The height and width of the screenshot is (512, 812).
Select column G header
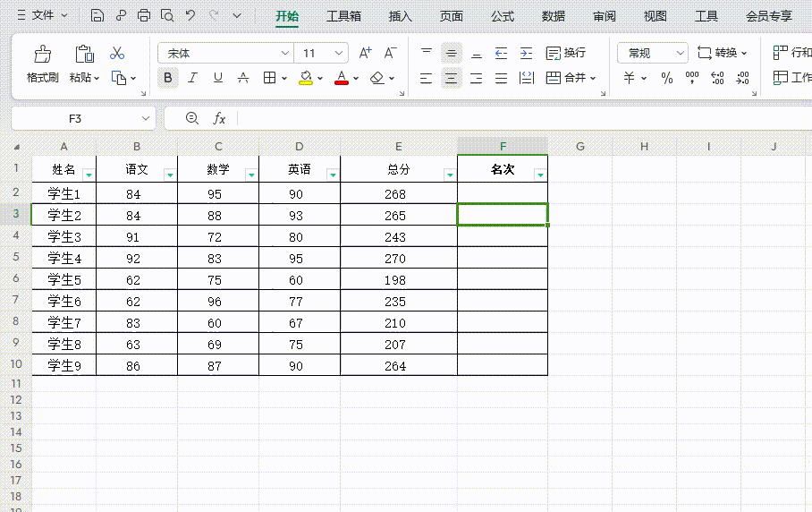pos(580,147)
